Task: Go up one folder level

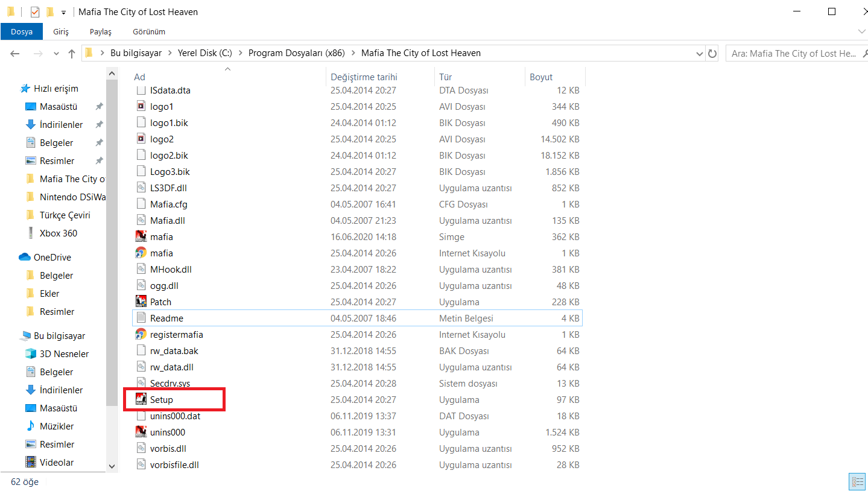Action: pos(72,54)
